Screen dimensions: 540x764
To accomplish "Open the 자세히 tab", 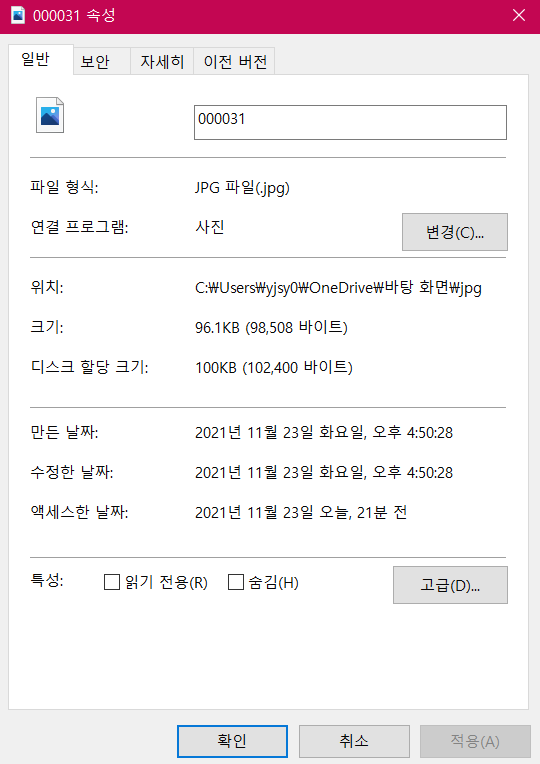I will pos(162,61).
